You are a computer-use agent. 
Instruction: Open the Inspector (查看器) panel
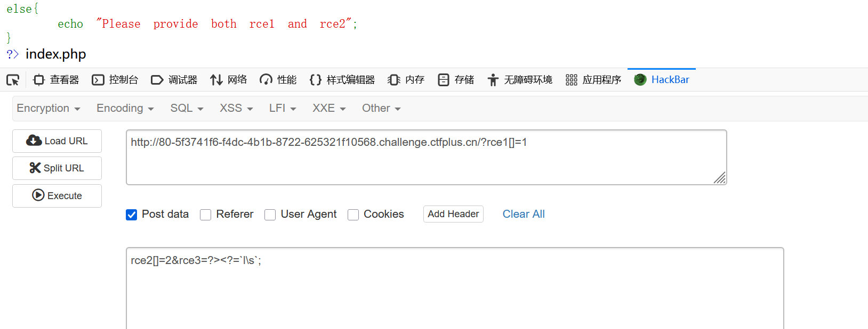[x=56, y=80]
